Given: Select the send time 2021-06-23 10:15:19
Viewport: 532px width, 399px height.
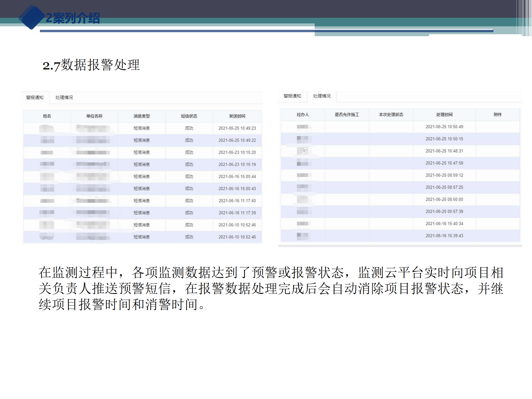Looking at the screenshot, I should click(x=237, y=165).
